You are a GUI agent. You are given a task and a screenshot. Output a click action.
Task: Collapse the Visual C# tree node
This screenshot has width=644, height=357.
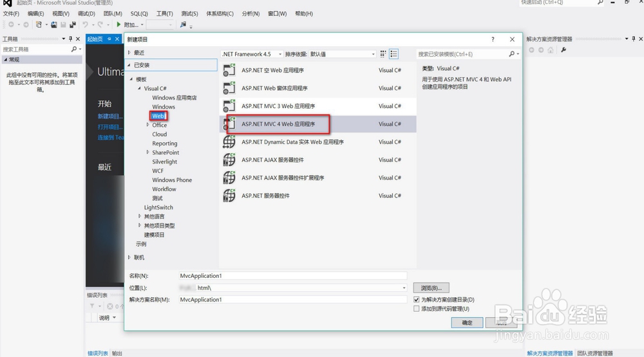click(x=139, y=88)
